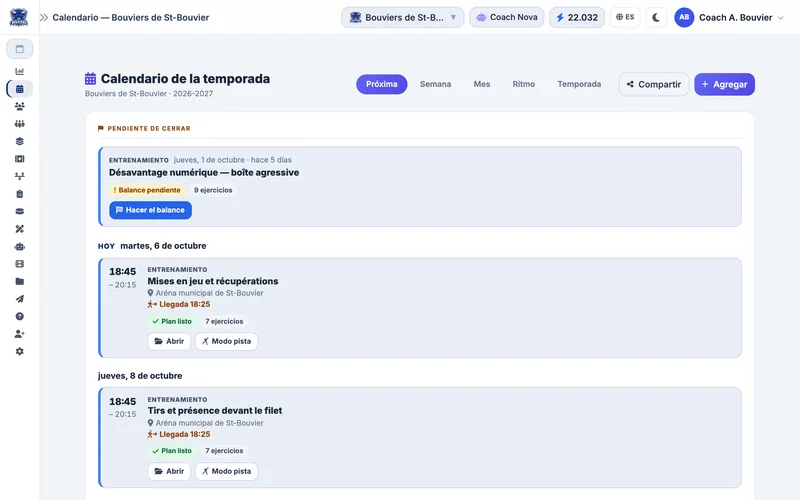The width and height of the screenshot is (800, 500).
Task: Open the crossed tools icon in sidebar
Action: click(x=19, y=229)
